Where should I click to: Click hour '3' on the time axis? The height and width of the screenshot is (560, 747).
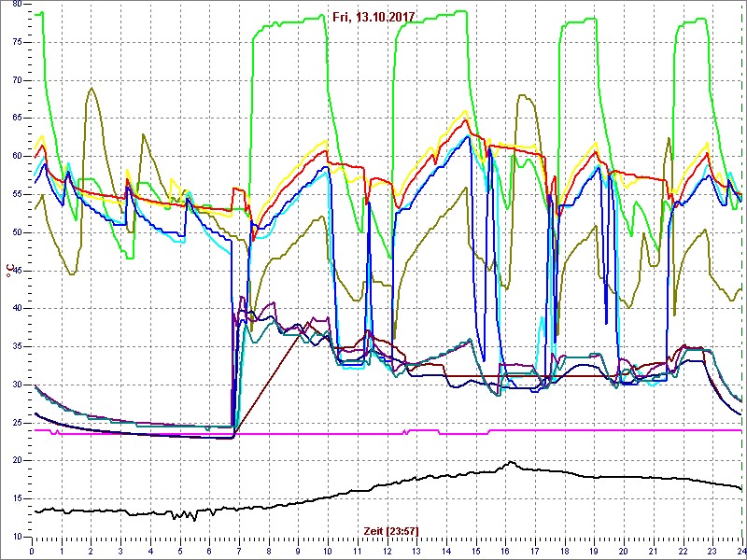(120, 551)
